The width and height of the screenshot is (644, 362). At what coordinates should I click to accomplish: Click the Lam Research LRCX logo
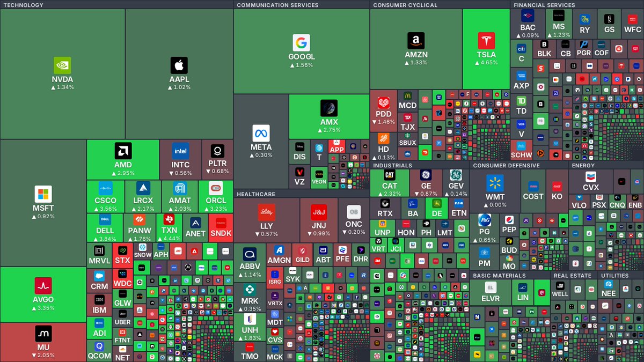[x=143, y=188]
